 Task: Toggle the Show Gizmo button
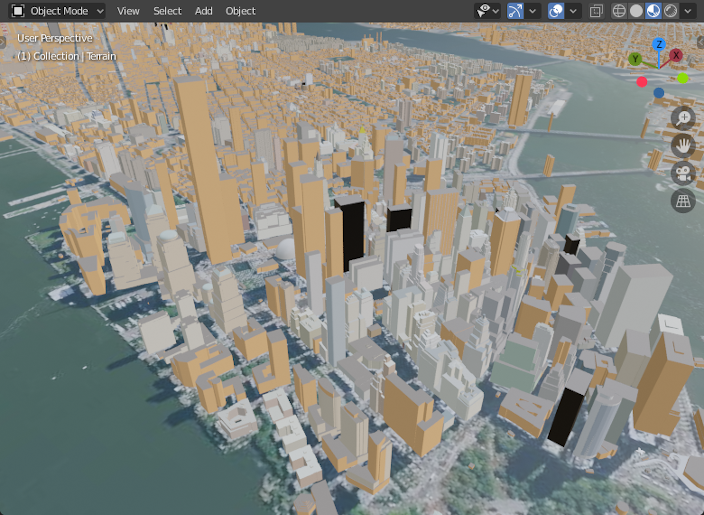click(x=515, y=11)
